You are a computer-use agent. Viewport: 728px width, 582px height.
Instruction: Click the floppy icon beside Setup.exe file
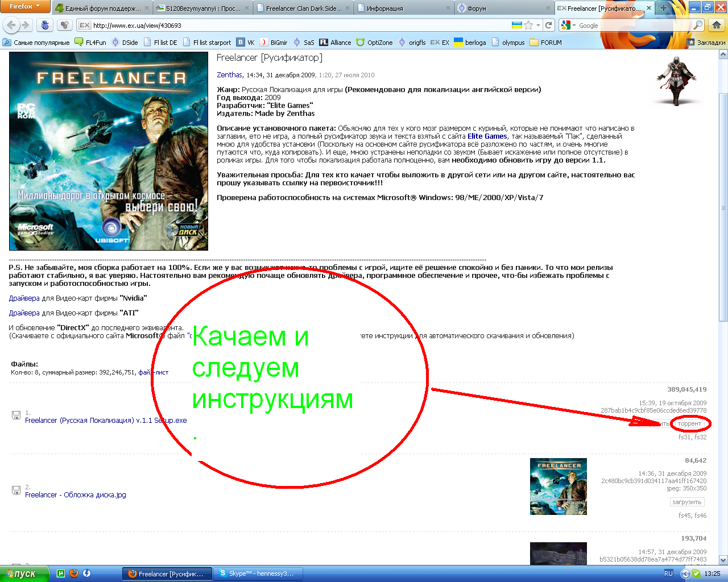pyautogui.click(x=16, y=415)
